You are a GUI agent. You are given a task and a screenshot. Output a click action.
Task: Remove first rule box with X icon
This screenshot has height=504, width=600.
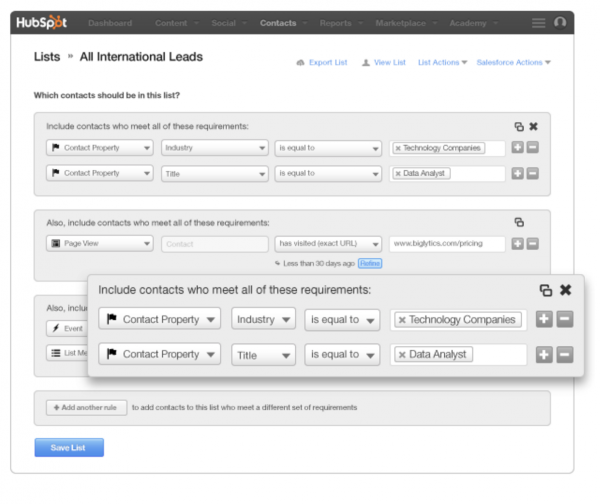533,126
